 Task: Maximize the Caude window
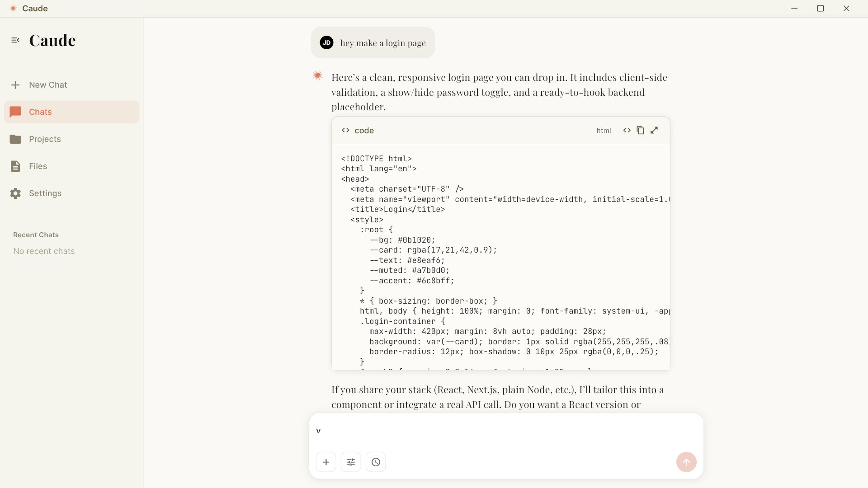[x=820, y=8]
